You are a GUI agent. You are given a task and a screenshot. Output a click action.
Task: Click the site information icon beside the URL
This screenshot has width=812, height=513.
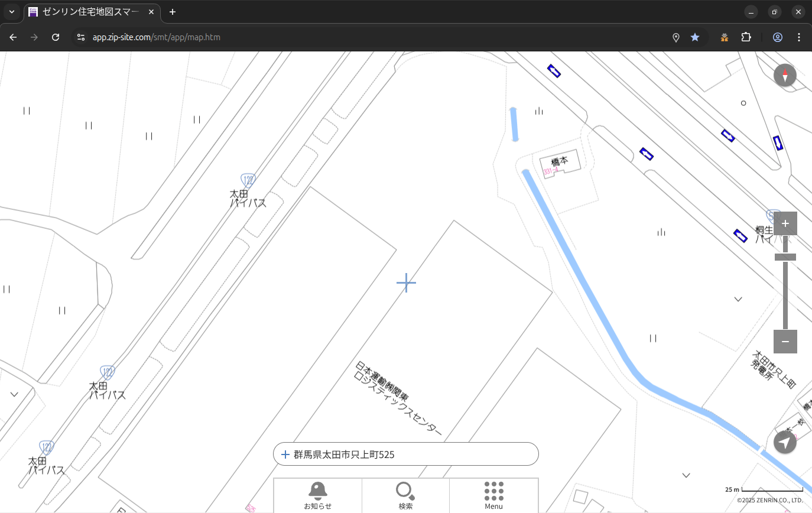81,37
